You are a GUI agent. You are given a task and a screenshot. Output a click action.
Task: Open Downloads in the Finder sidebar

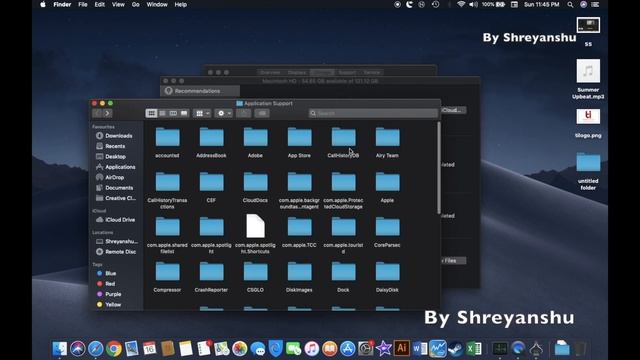click(x=114, y=136)
